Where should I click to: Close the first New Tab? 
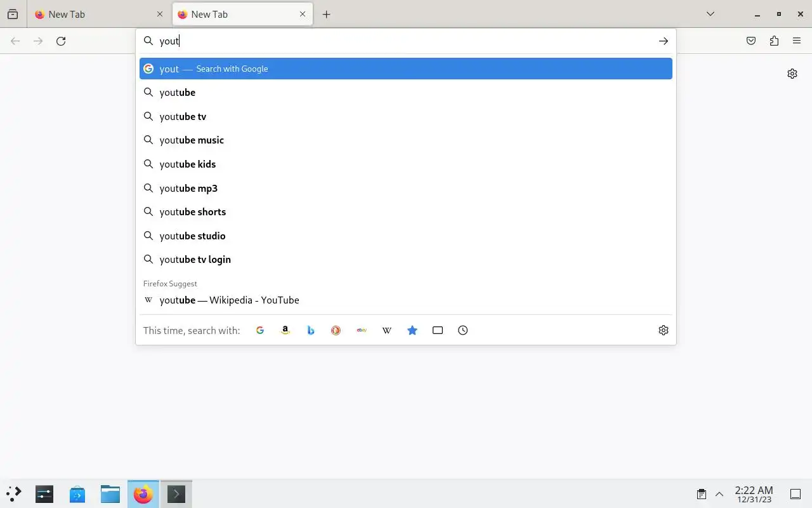[x=159, y=14]
